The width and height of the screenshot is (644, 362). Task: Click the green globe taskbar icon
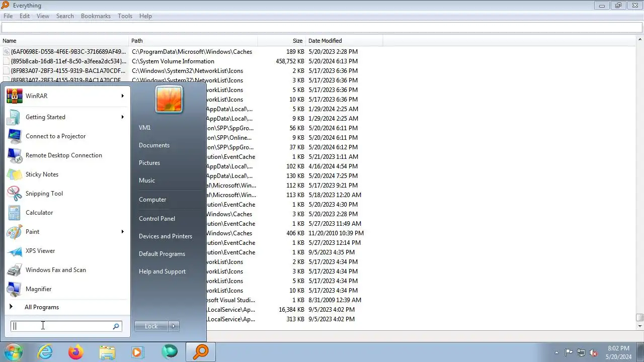(170, 352)
